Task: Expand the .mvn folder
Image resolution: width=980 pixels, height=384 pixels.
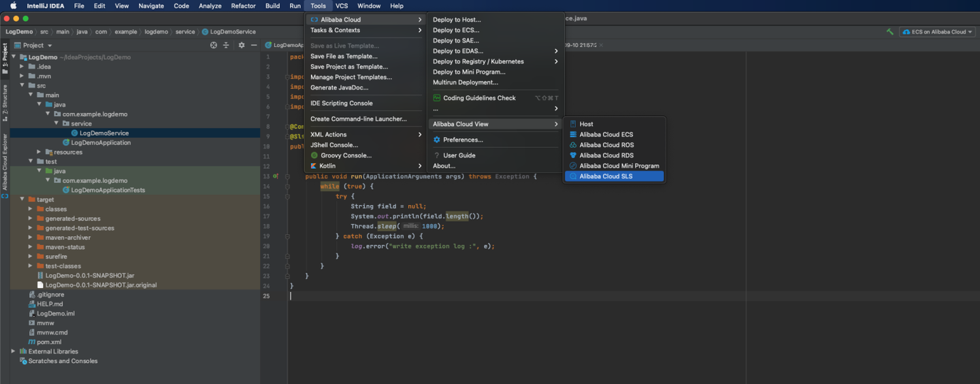Action: point(22,76)
